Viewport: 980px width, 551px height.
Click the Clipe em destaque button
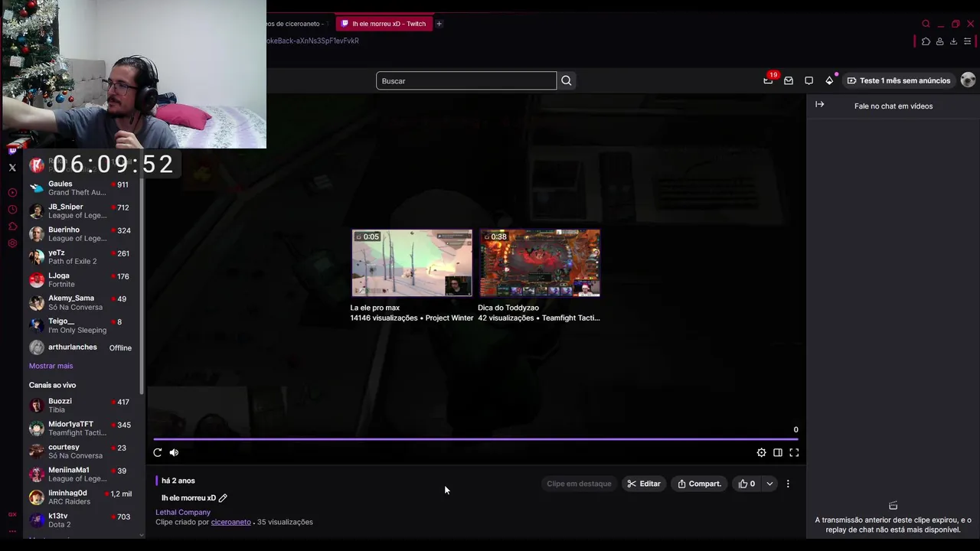[579, 484]
